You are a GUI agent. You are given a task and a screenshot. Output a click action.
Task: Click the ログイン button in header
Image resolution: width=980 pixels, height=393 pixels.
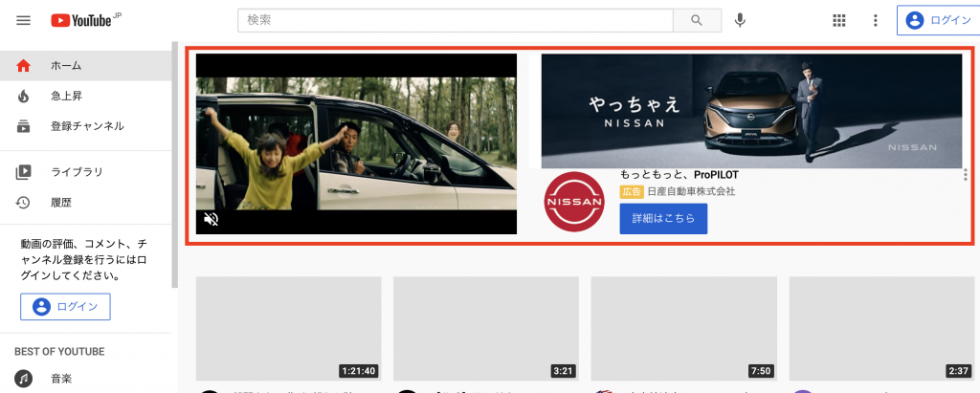click(x=939, y=21)
